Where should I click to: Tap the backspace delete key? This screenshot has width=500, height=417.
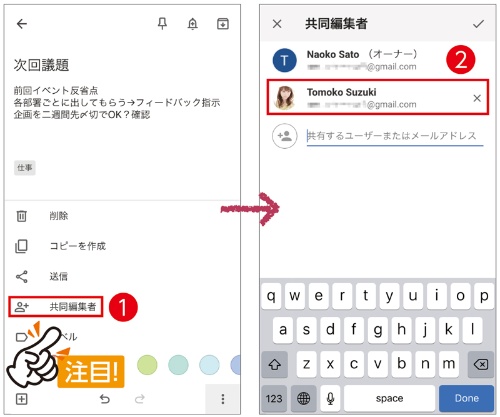[481, 364]
